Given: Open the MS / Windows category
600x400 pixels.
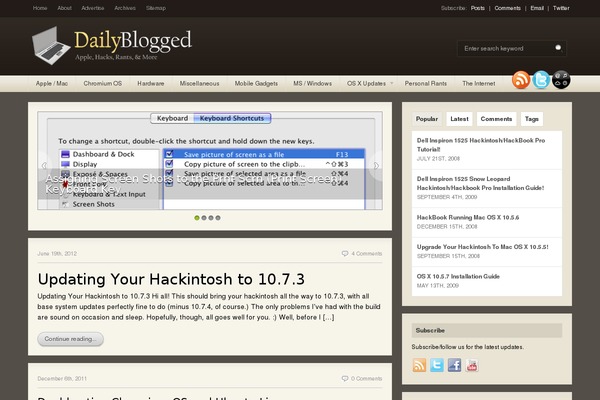Looking at the screenshot, I should point(312,83).
